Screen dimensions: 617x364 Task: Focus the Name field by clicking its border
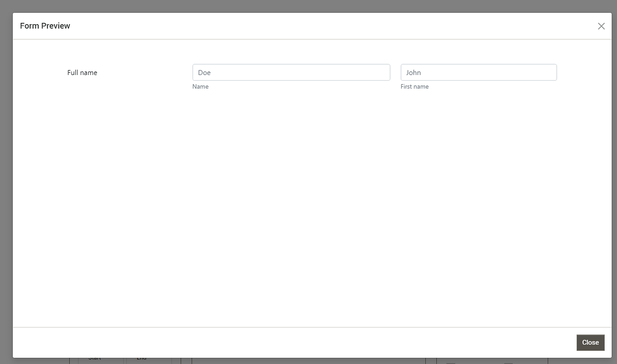(291, 64)
